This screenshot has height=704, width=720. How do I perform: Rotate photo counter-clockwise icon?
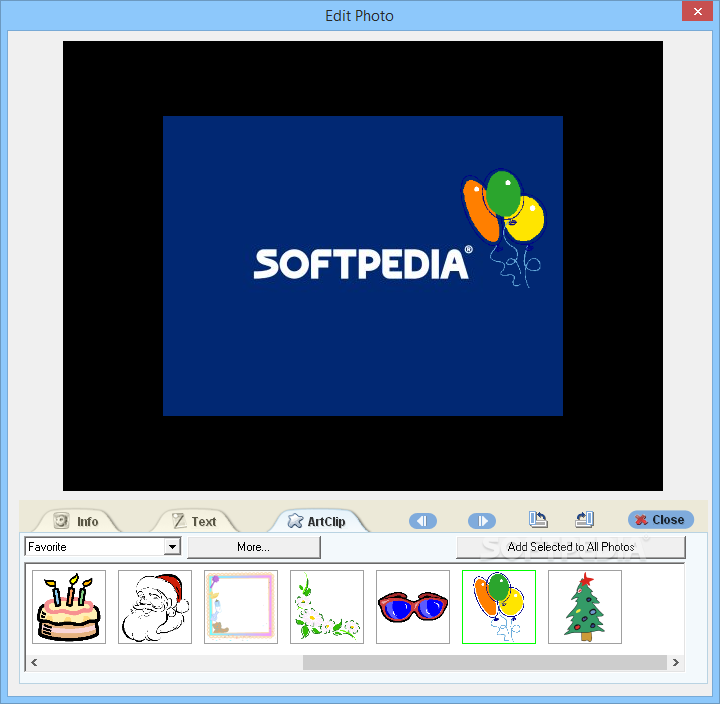pos(538,519)
